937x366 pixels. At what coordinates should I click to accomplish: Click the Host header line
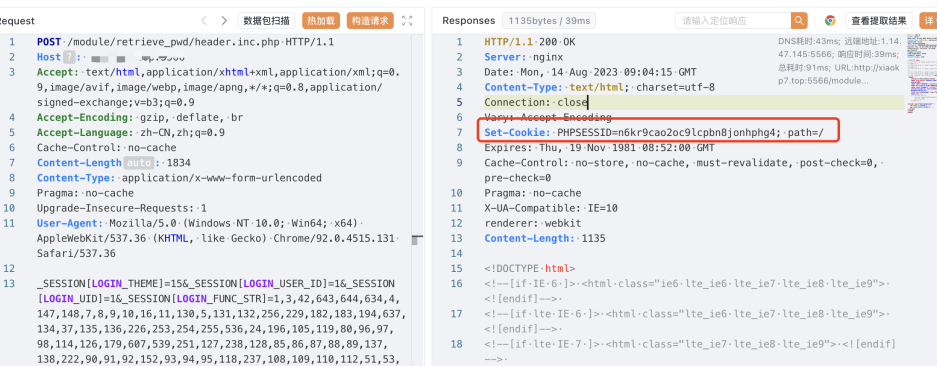111,57
